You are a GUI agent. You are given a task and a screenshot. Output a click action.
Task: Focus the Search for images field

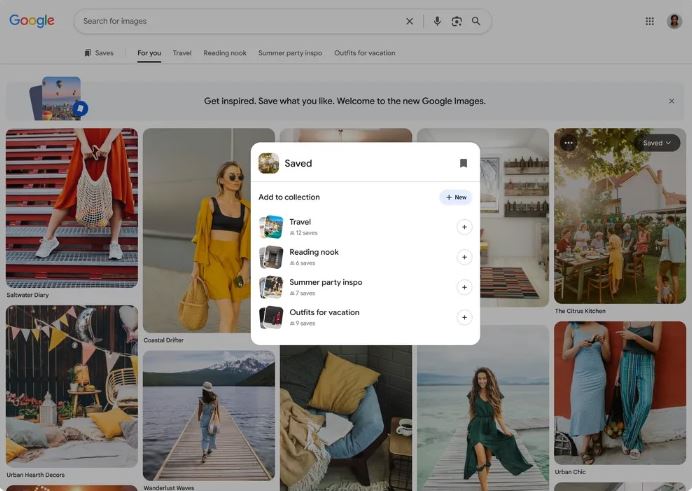pyautogui.click(x=238, y=21)
